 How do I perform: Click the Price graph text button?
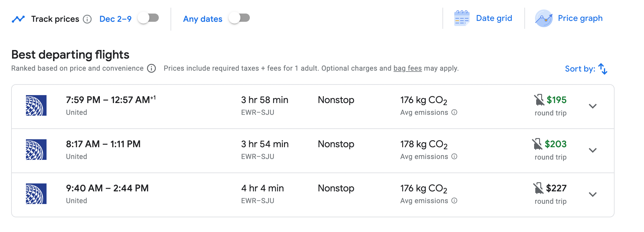pos(580,18)
